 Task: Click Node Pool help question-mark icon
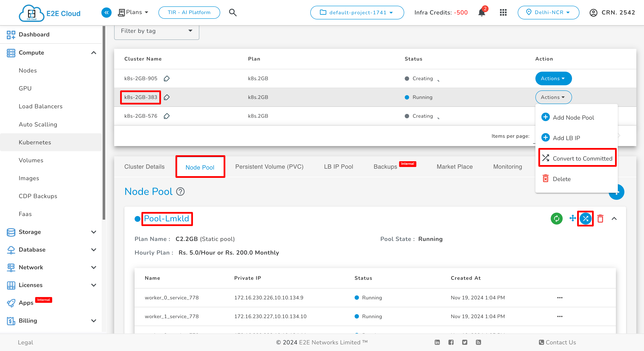tap(180, 191)
